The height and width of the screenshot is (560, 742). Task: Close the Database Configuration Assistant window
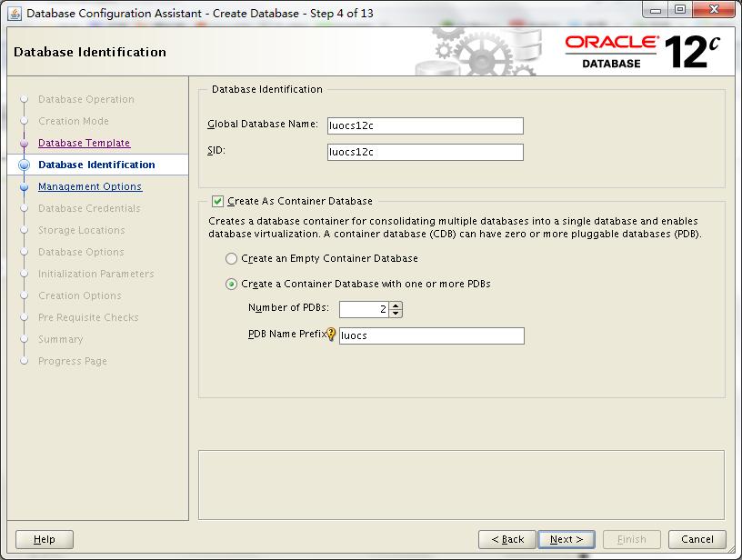(x=714, y=10)
